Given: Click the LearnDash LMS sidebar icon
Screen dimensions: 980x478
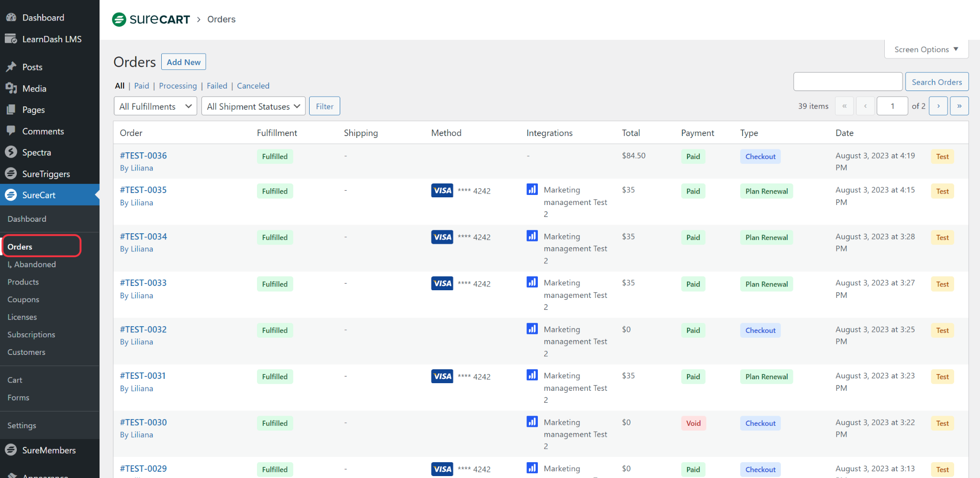Looking at the screenshot, I should 11,39.
